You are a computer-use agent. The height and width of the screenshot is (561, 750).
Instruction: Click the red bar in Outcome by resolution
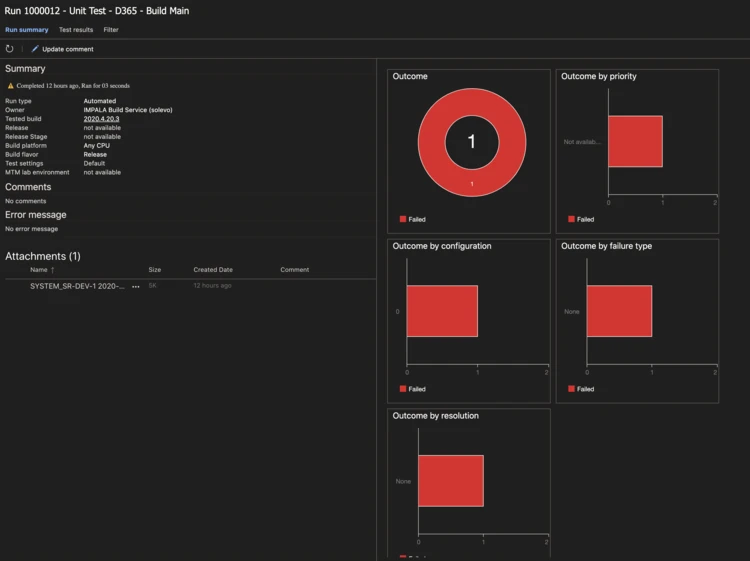(450, 481)
